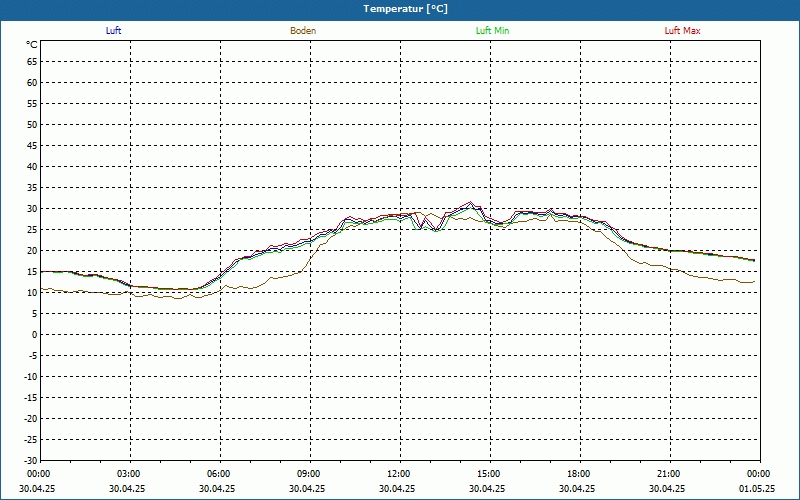The image size is (800, 500).
Task: Click the 0 value on temperature axis
Action: tap(35, 335)
